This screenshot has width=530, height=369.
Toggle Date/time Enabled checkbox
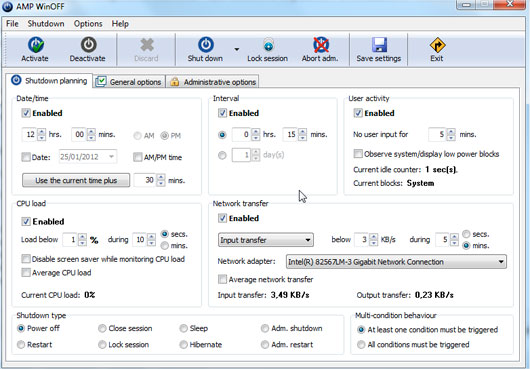click(x=26, y=113)
